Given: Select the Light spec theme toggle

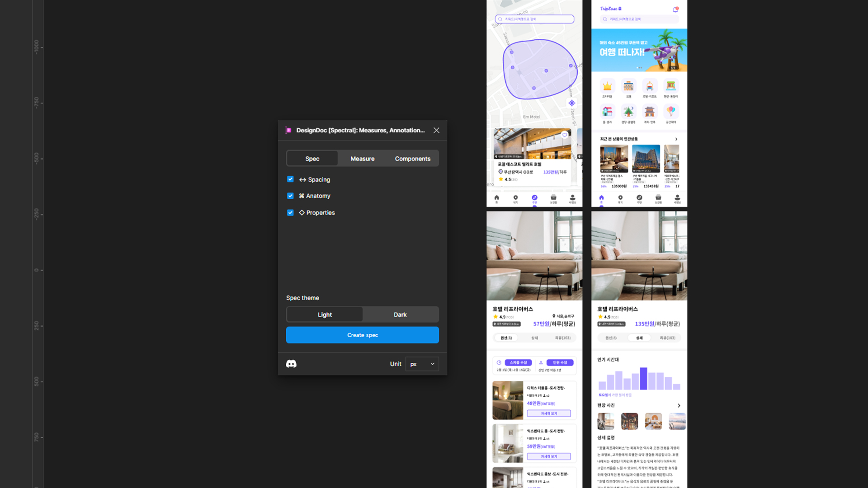Looking at the screenshot, I should click(x=324, y=314).
